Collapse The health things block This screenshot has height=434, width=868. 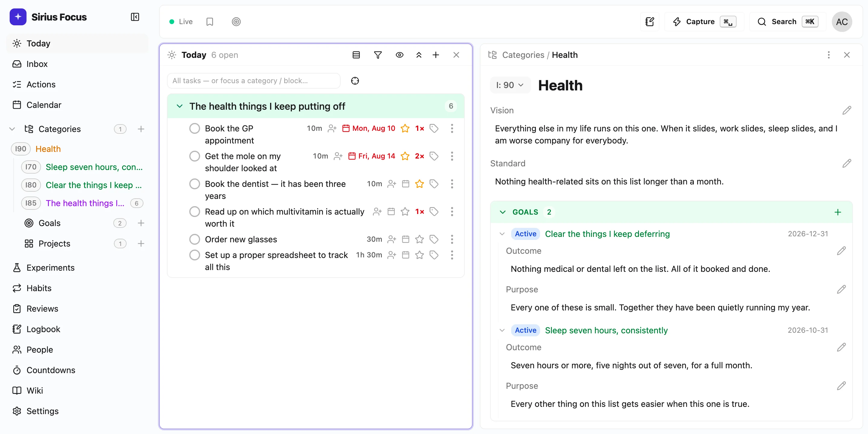[x=180, y=106]
